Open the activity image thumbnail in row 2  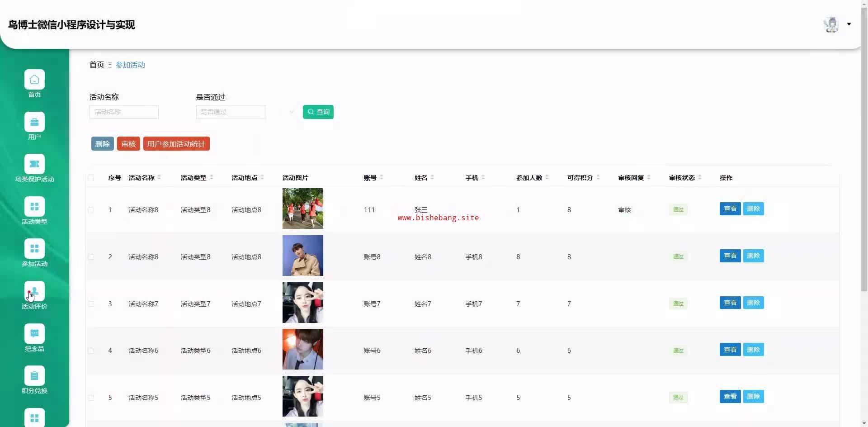[303, 256]
